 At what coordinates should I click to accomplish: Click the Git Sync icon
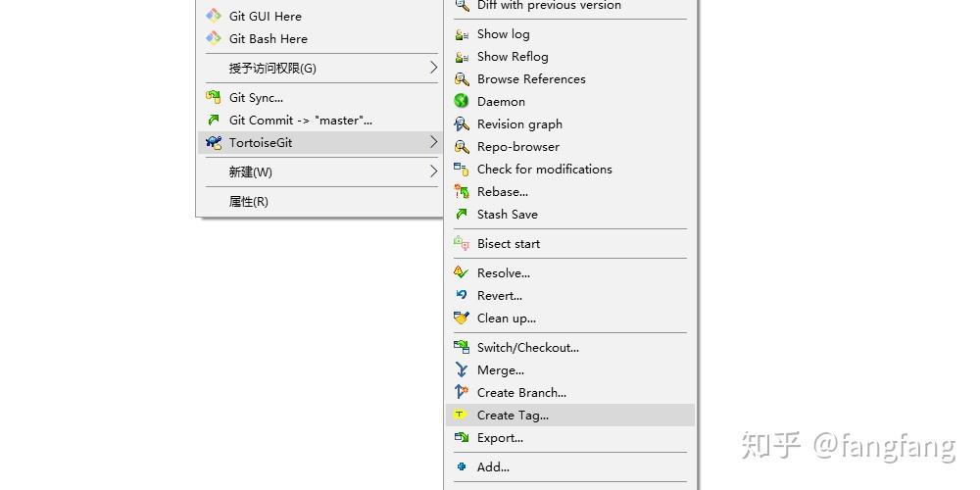point(214,98)
